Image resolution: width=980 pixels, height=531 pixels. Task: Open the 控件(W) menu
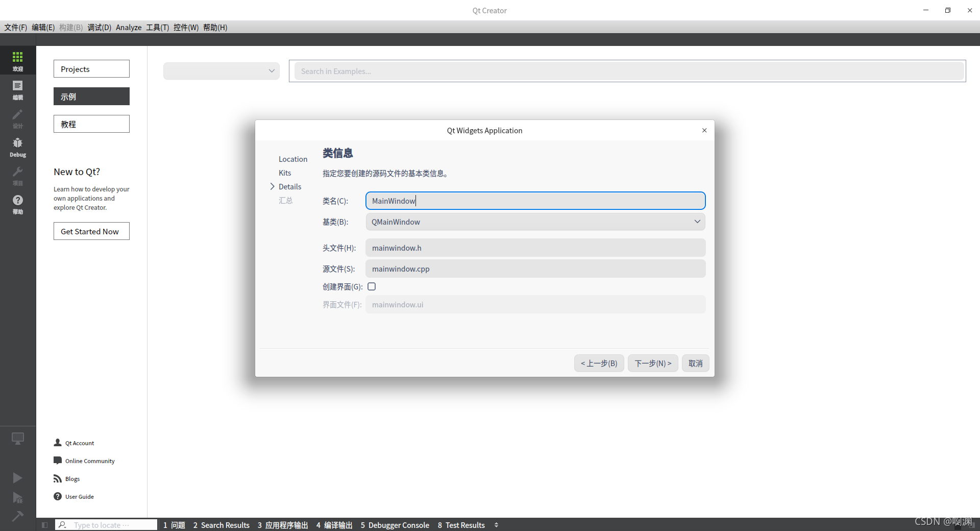186,27
